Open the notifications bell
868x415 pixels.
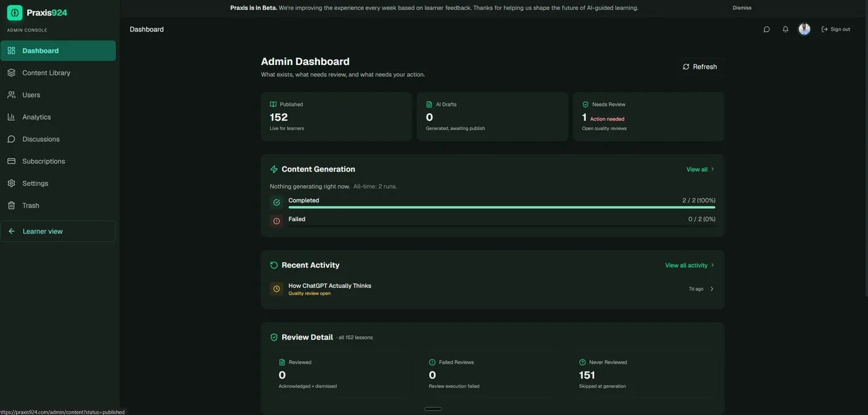tap(786, 29)
